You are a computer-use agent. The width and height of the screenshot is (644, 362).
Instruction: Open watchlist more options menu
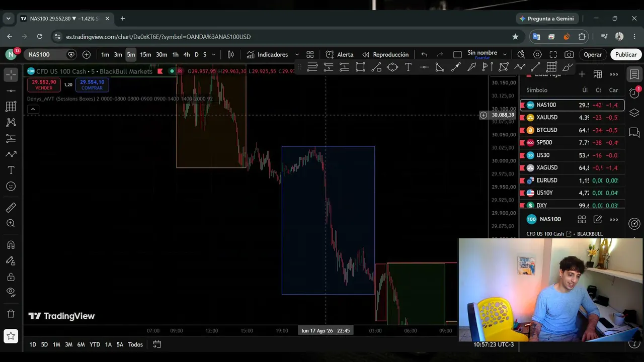click(x=614, y=74)
